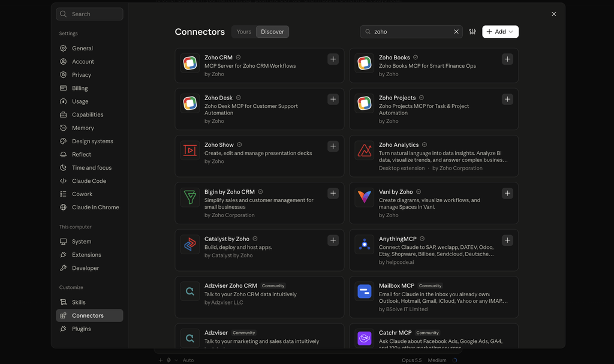Screen dimensions: 614x364
Task: Open the connector filter settings icon
Action: [x=472, y=32]
